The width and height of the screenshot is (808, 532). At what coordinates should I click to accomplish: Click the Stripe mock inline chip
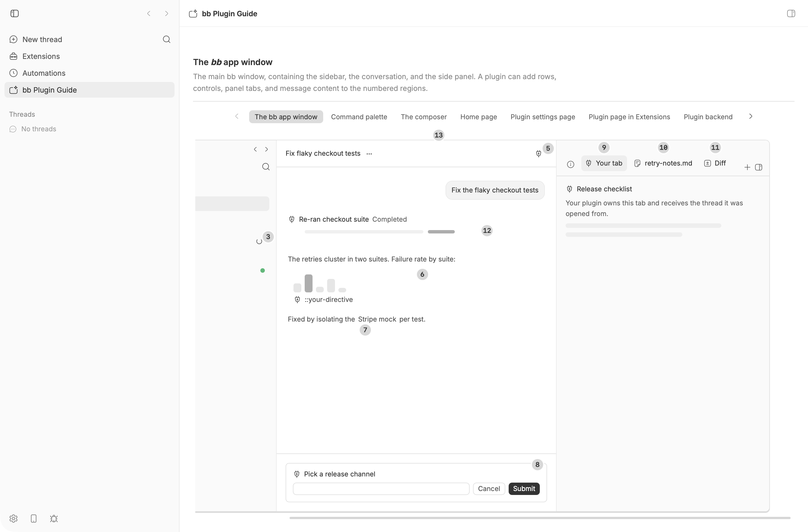(377, 319)
